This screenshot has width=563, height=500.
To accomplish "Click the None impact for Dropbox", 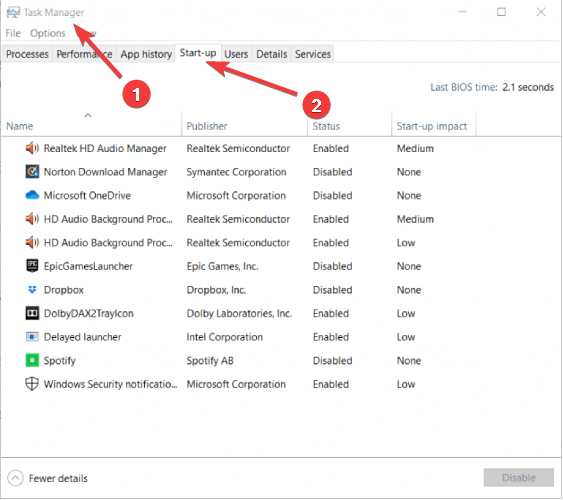I will 409,290.
